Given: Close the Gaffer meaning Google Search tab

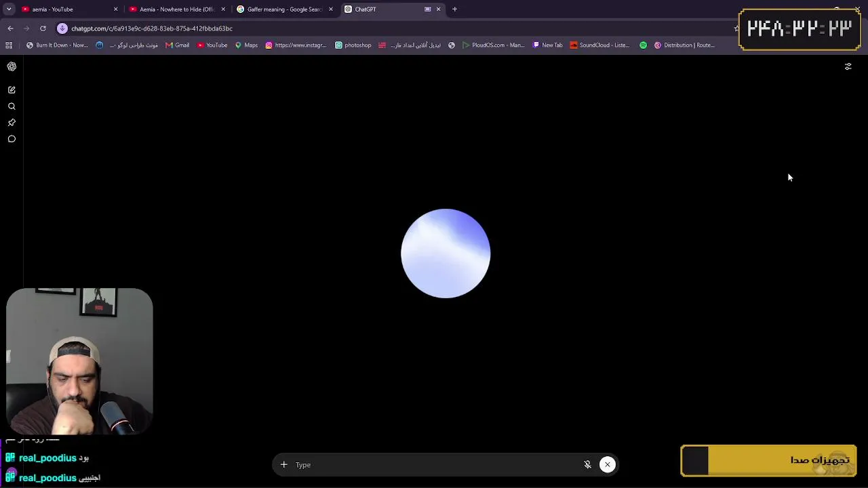Looking at the screenshot, I should click(x=331, y=9).
